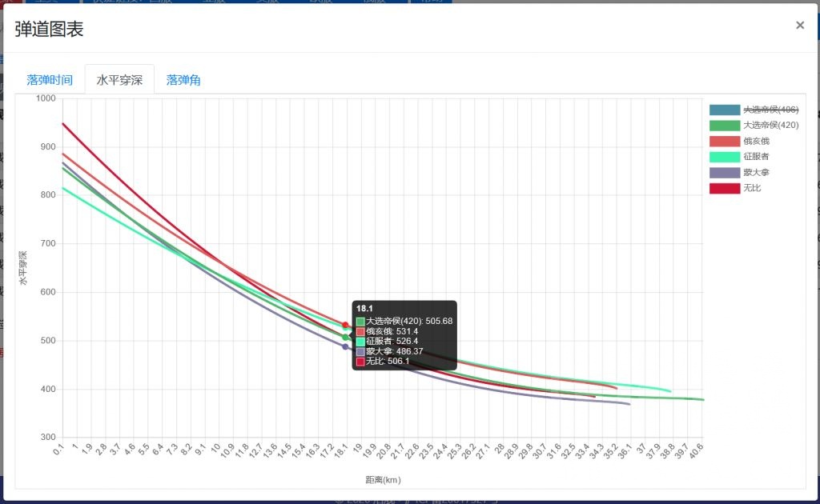Viewport: 820px width, 504px height.
Task: Select the red 俄亥俄 data point at 18.1
Action: tap(345, 325)
